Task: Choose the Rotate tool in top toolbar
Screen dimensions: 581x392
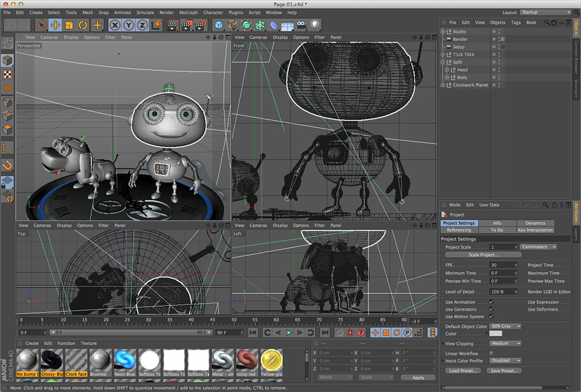Action: (x=83, y=25)
